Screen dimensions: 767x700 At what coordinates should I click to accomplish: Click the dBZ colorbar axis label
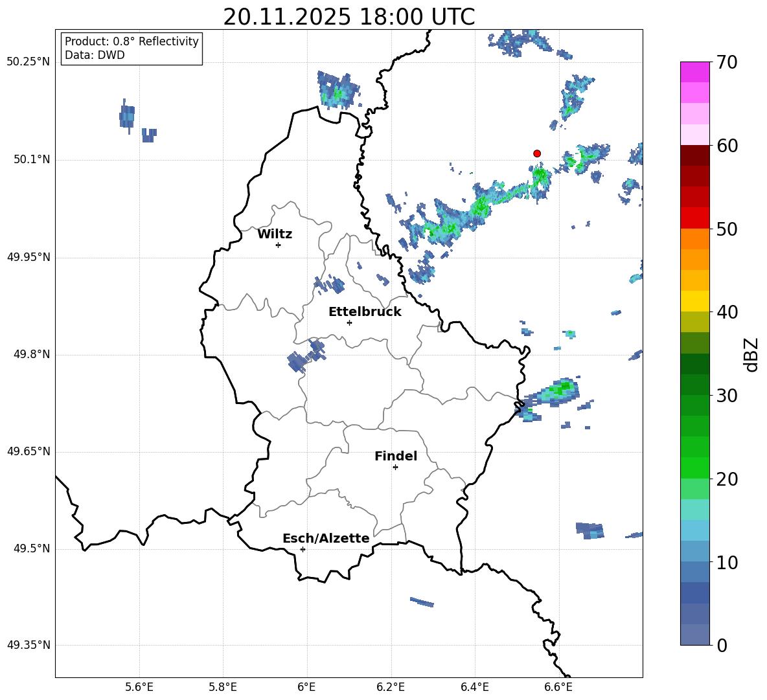(x=752, y=354)
